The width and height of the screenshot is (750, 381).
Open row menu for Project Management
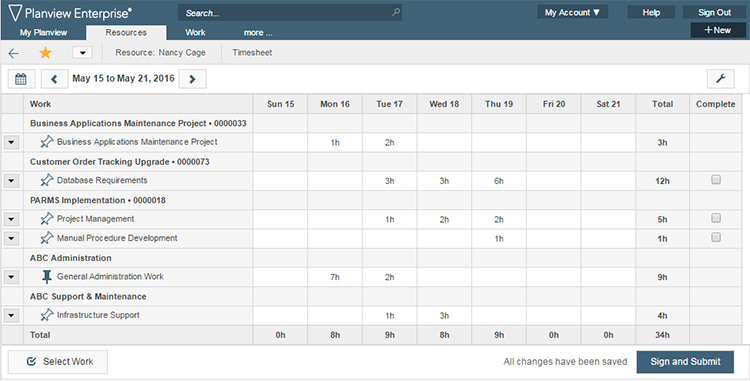pos(11,219)
